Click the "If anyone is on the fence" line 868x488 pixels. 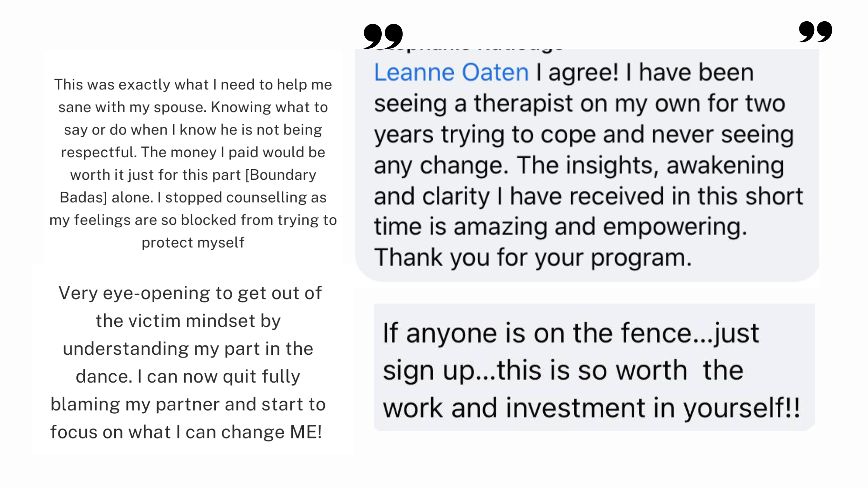tap(570, 333)
